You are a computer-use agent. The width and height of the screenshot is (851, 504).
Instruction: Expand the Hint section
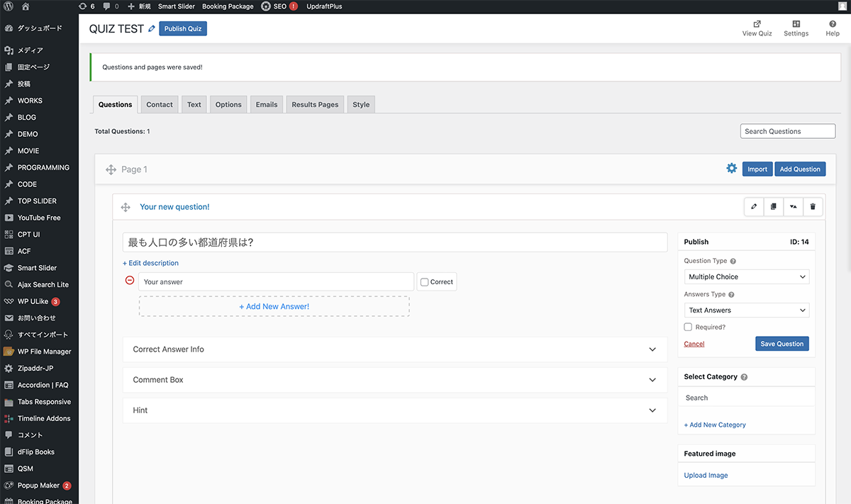394,410
